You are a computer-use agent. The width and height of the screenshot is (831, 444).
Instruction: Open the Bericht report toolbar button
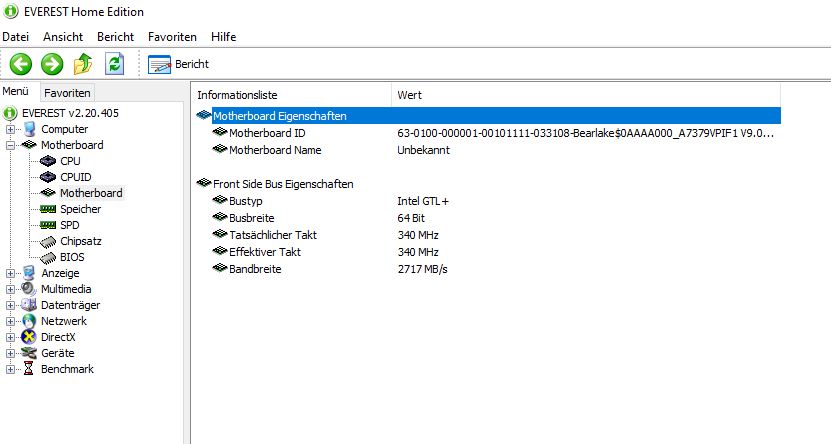click(x=178, y=64)
